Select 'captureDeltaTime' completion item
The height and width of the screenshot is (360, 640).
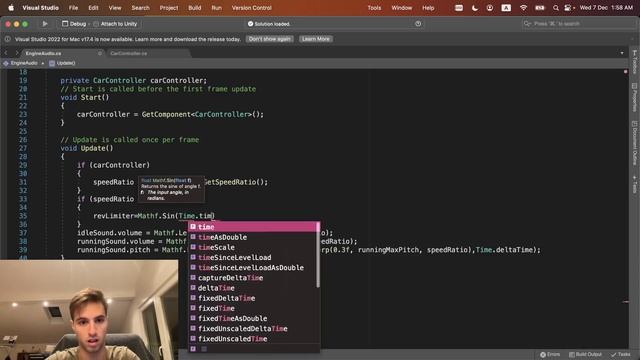(253, 278)
